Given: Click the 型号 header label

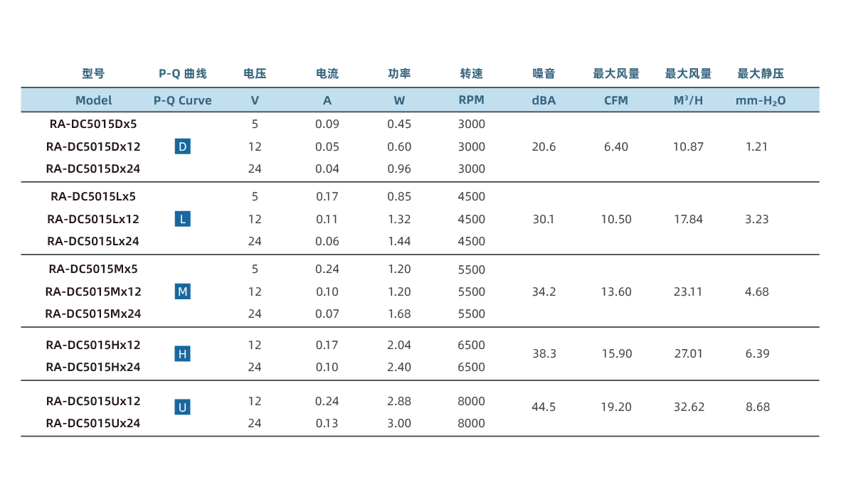Looking at the screenshot, I should point(93,73).
